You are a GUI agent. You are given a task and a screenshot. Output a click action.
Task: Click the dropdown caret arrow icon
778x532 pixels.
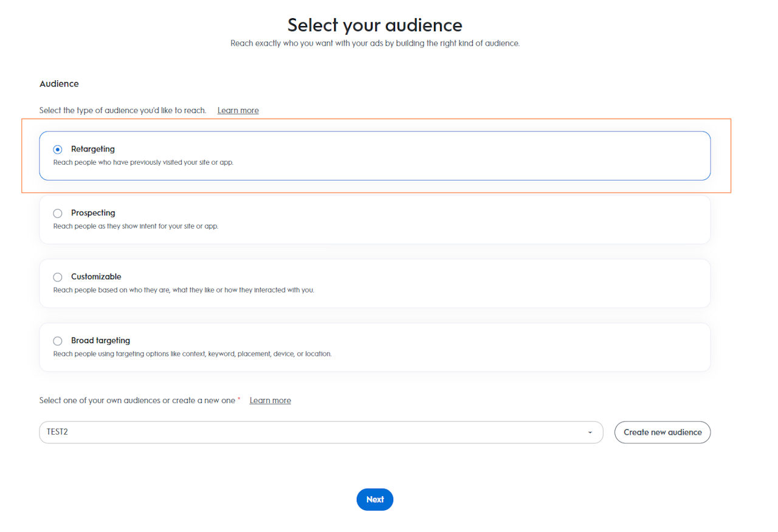point(590,432)
